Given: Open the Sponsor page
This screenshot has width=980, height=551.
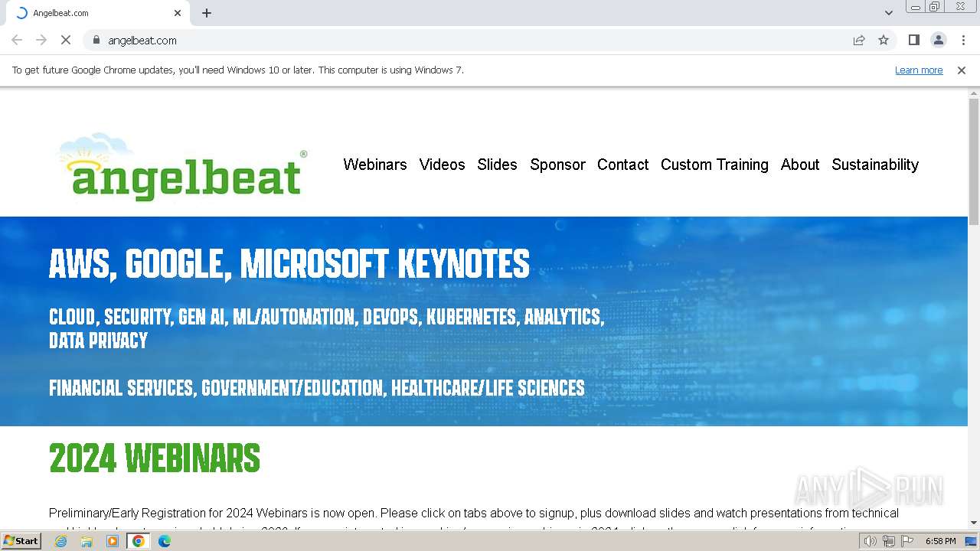Looking at the screenshot, I should pyautogui.click(x=557, y=165).
